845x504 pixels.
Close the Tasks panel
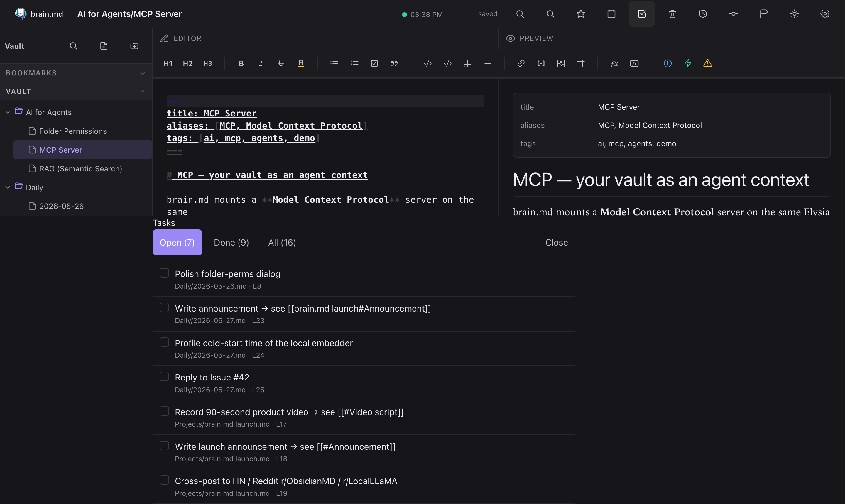pos(557,243)
